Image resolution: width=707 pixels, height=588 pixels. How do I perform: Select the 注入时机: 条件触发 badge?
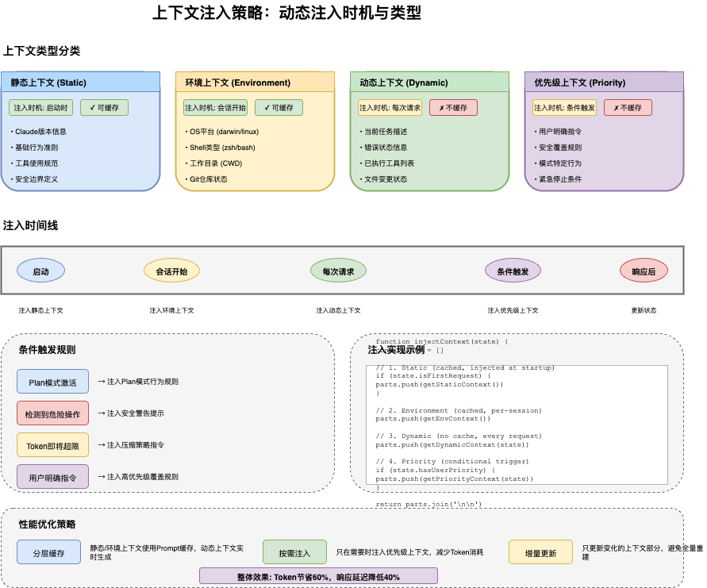pos(564,108)
